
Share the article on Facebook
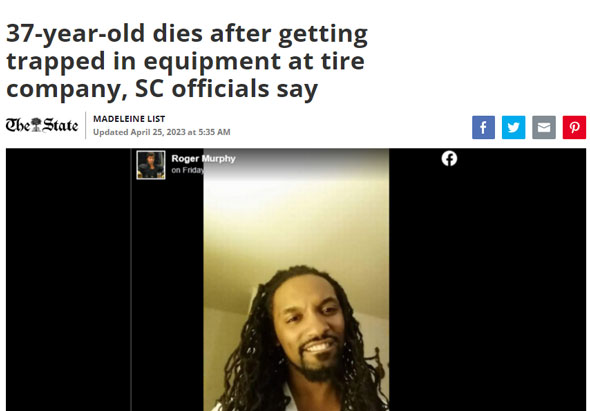[x=483, y=128]
